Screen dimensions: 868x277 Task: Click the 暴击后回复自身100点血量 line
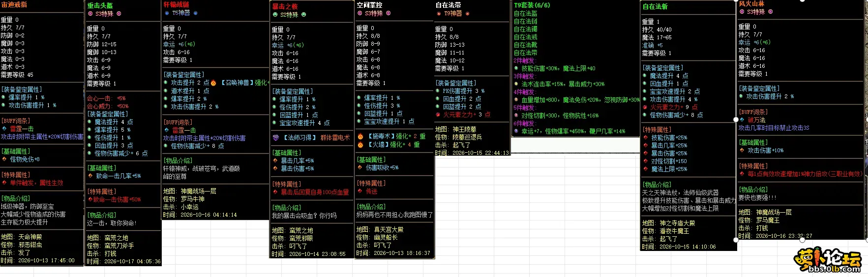[314, 192]
